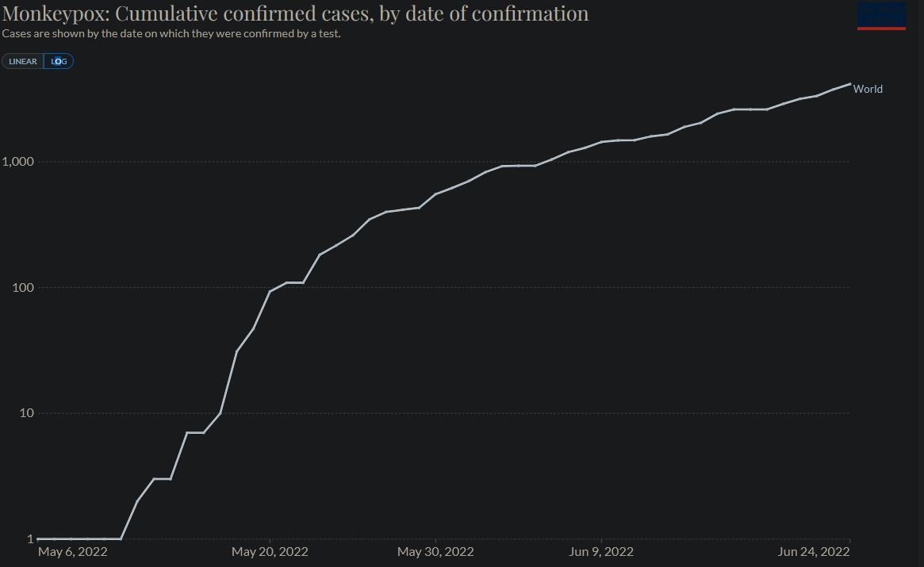924x567 pixels.
Task: Click the May 30, 2022 axis label
Action: (435, 552)
